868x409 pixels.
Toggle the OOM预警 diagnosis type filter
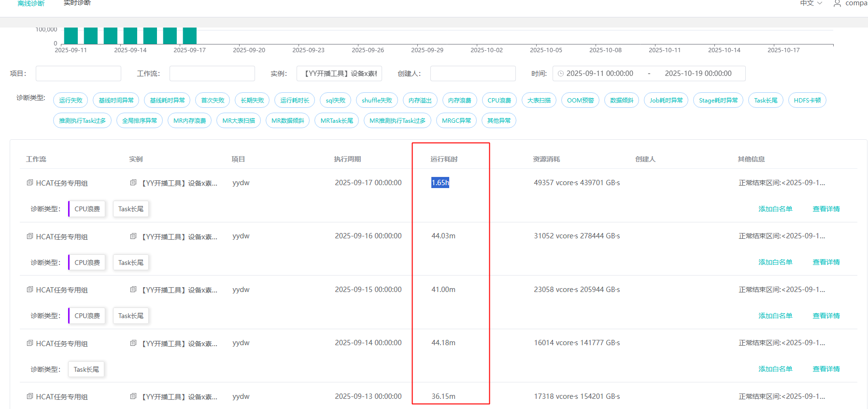(x=580, y=100)
